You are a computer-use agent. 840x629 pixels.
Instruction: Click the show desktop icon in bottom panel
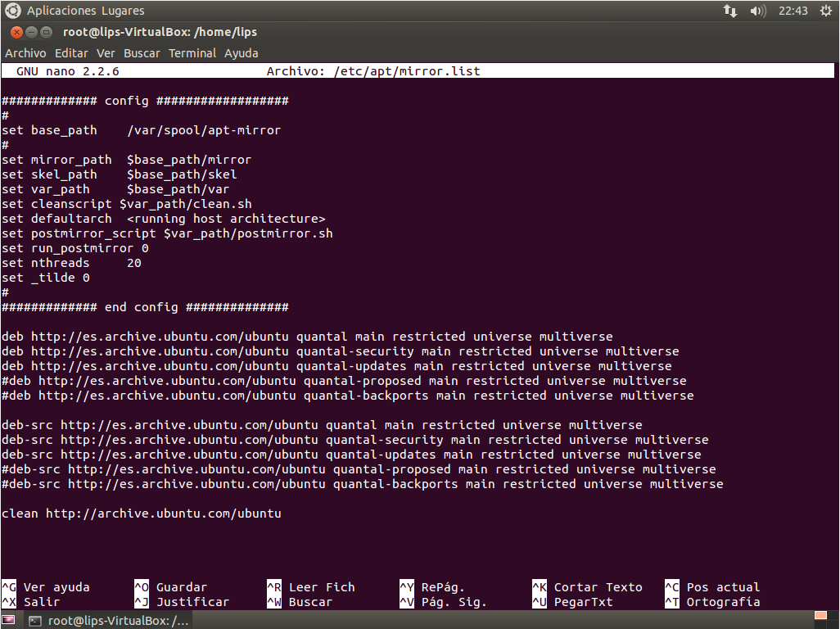(9, 620)
